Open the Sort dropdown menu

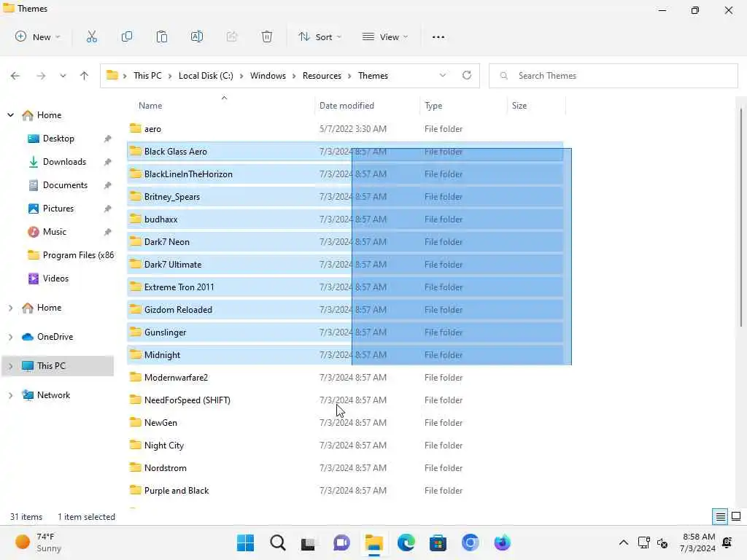(x=320, y=36)
